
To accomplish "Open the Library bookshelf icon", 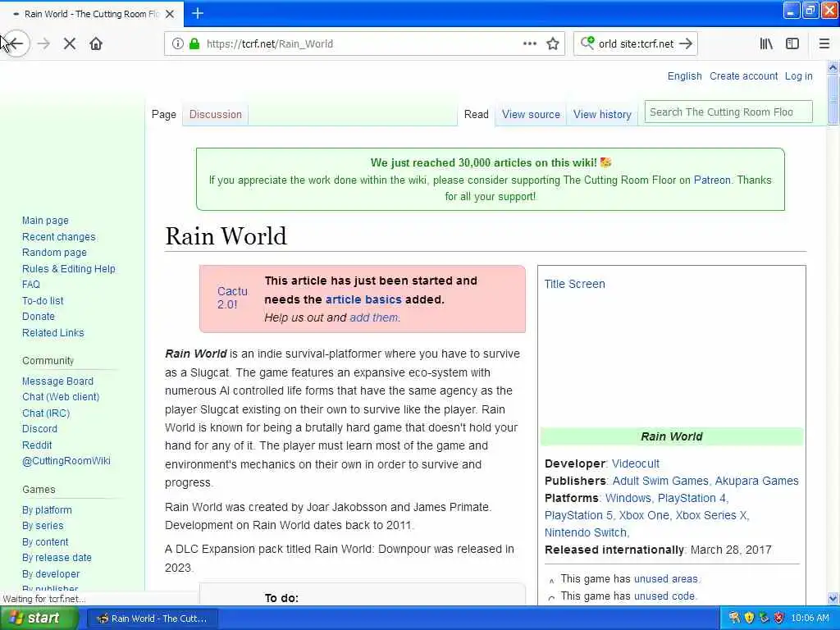I will coord(767,43).
